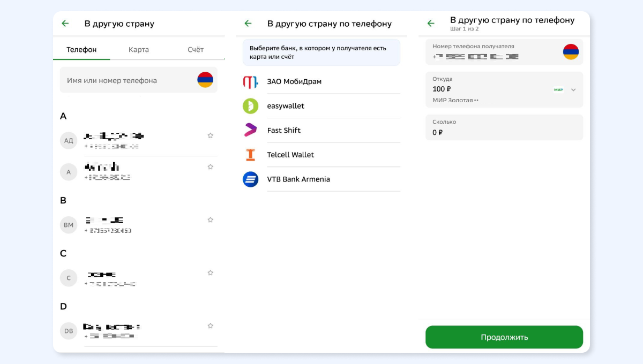Screen dimensions: 643x364
Task: Favorite the АД contact with the star
Action: 211,135
